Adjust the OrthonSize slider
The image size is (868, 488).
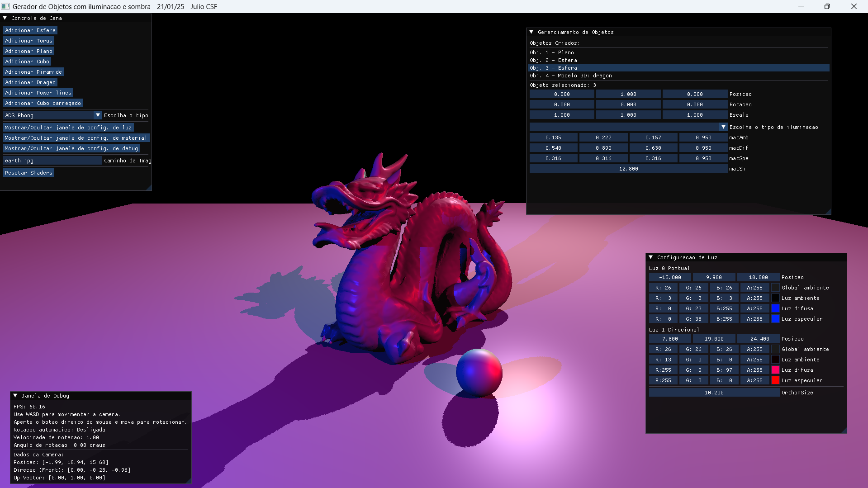pos(714,393)
